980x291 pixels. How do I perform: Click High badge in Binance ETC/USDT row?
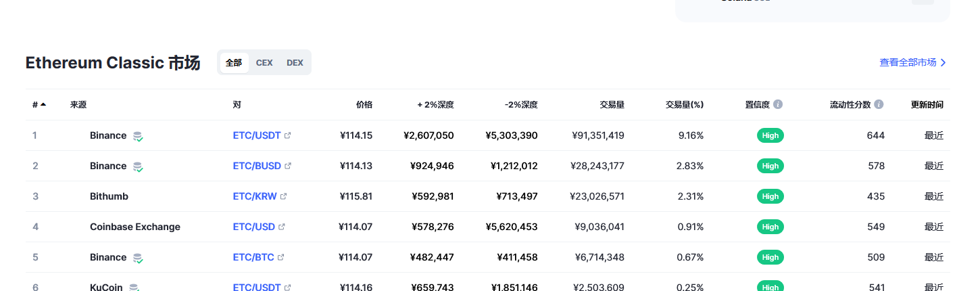770,135
